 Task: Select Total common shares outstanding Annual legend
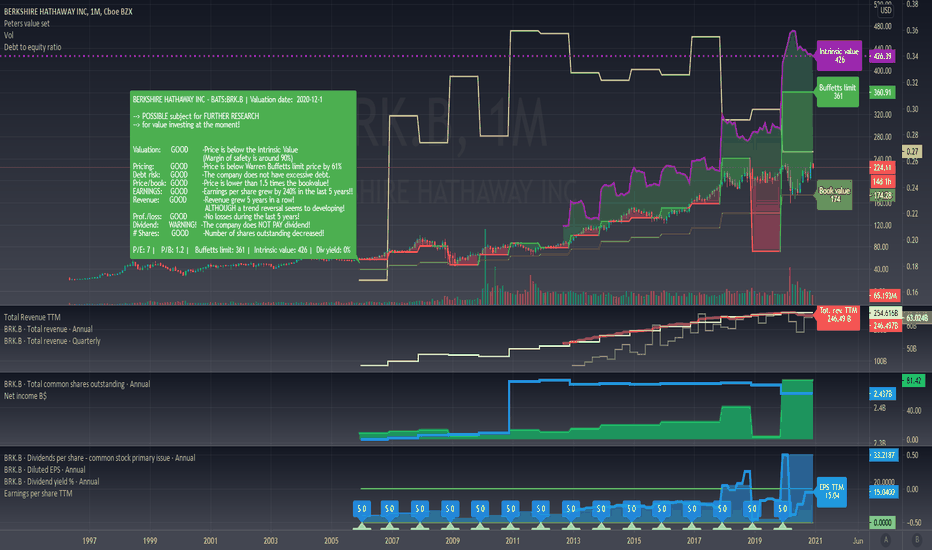click(77, 384)
